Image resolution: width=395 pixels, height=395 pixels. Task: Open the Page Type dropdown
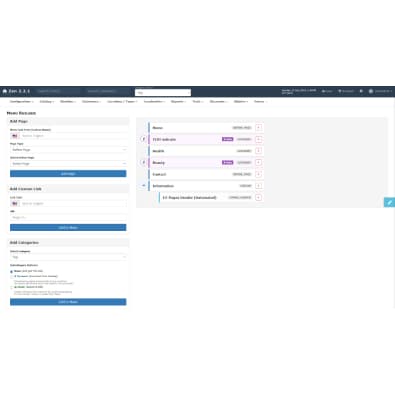(68, 150)
